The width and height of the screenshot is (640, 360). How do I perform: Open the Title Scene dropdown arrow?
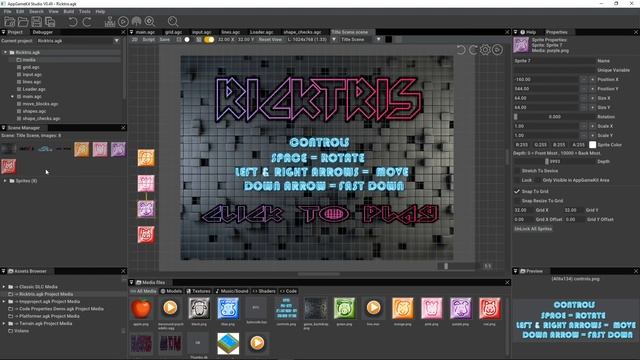pos(378,40)
